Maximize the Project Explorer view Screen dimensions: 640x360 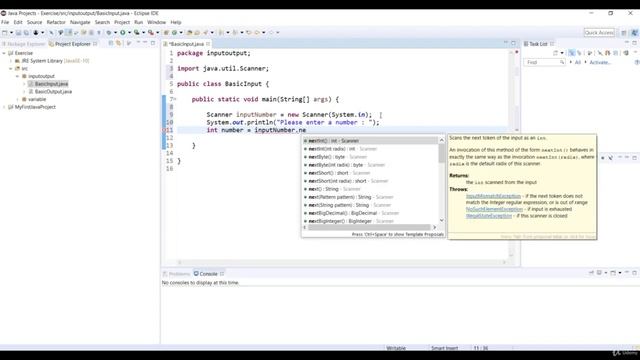[153, 43]
